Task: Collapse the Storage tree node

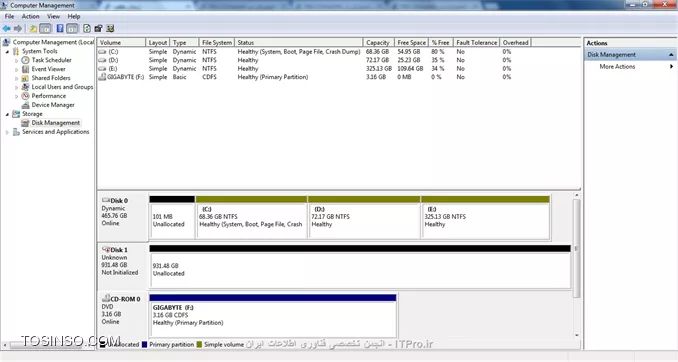Action: [7, 114]
